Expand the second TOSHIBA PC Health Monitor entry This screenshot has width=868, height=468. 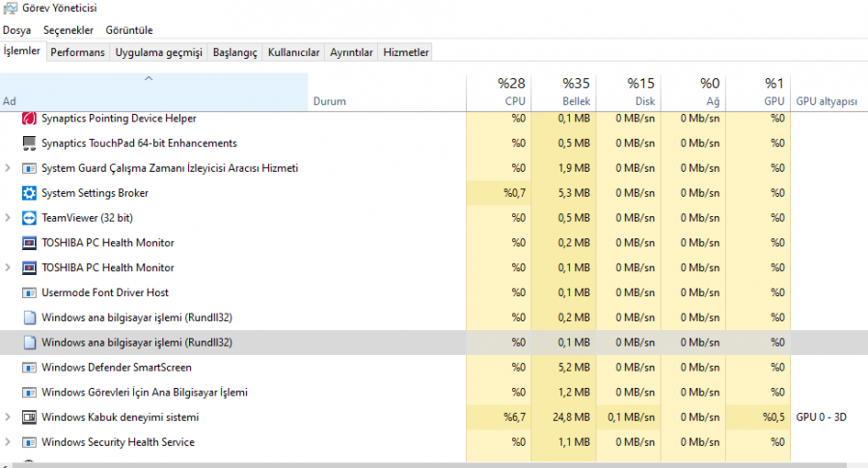click(x=7, y=267)
